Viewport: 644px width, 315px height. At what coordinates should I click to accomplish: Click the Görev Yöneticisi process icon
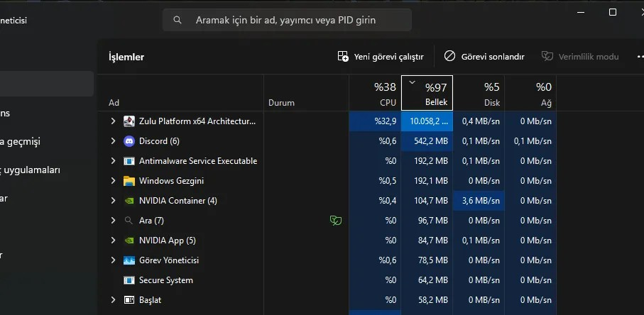[129, 260]
